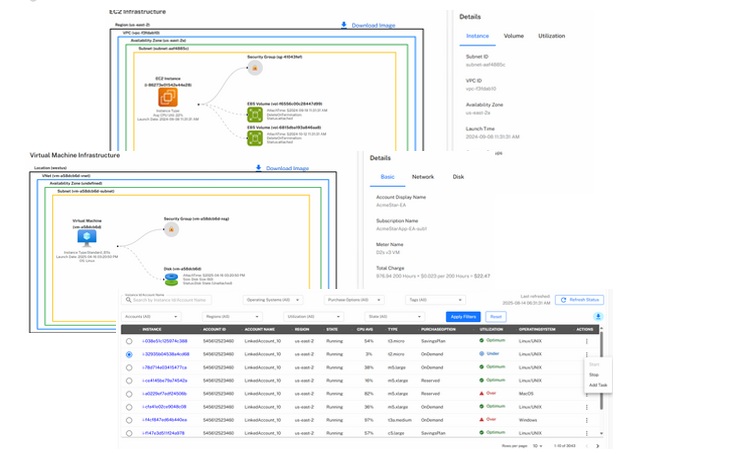Select the upper green EBS Volume icon
The height and width of the screenshot is (454, 746).
pyautogui.click(x=254, y=114)
